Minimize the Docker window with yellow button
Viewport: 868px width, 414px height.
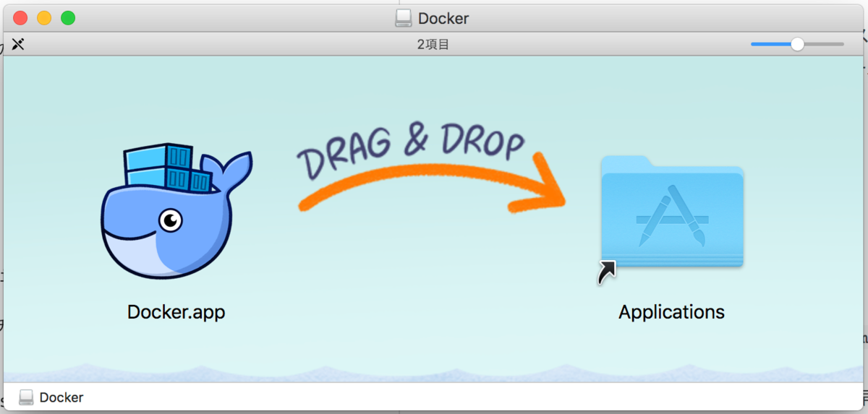(44, 18)
